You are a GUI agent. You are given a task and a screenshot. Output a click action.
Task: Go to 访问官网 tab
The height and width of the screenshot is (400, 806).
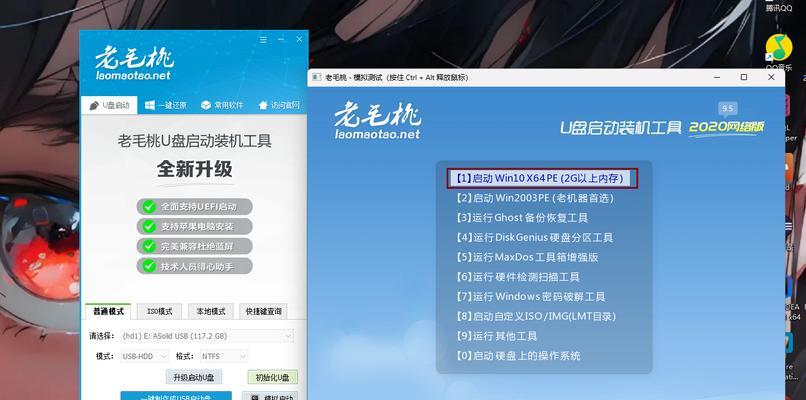[279, 105]
